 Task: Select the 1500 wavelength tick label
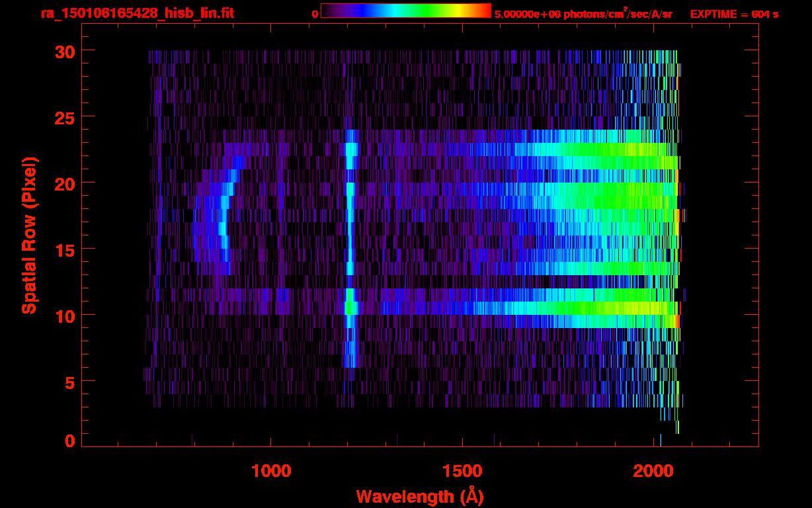tap(462, 471)
